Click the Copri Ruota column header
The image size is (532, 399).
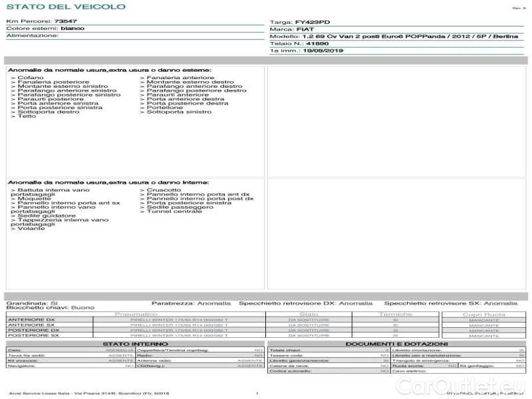coord(483,314)
